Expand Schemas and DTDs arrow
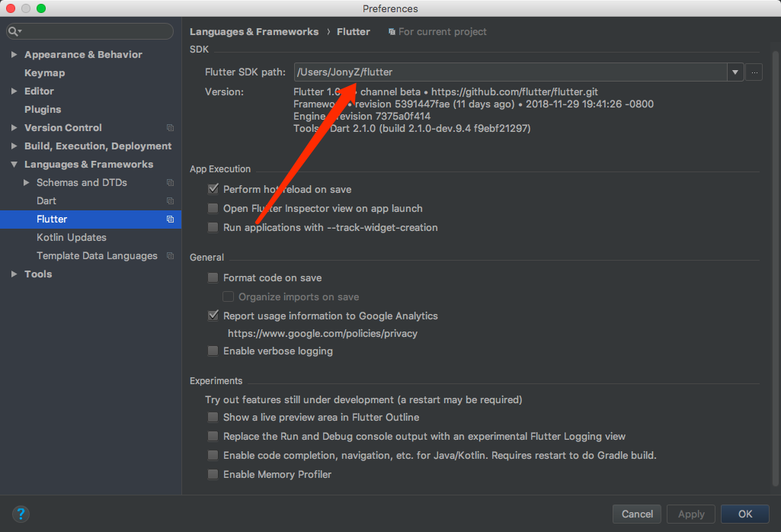The width and height of the screenshot is (781, 532). (x=27, y=182)
